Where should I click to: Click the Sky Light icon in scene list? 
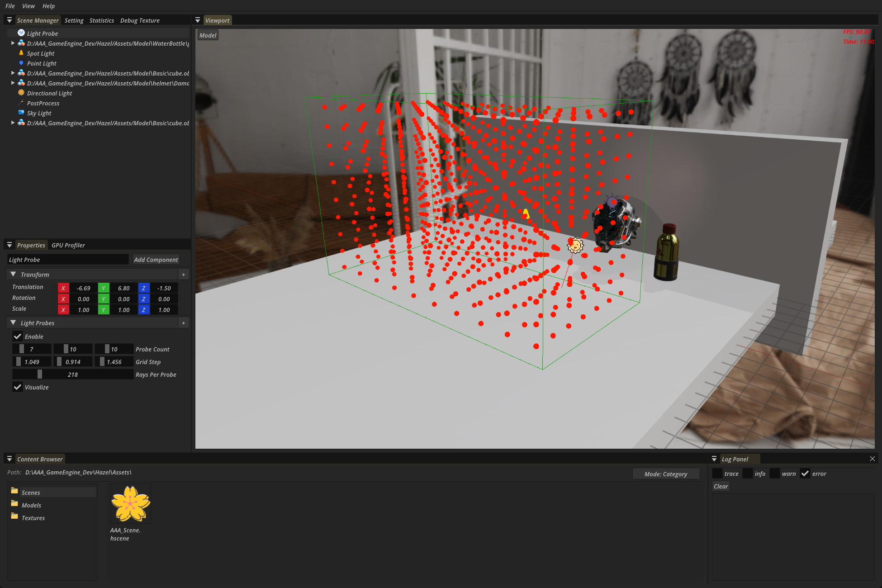(x=21, y=113)
